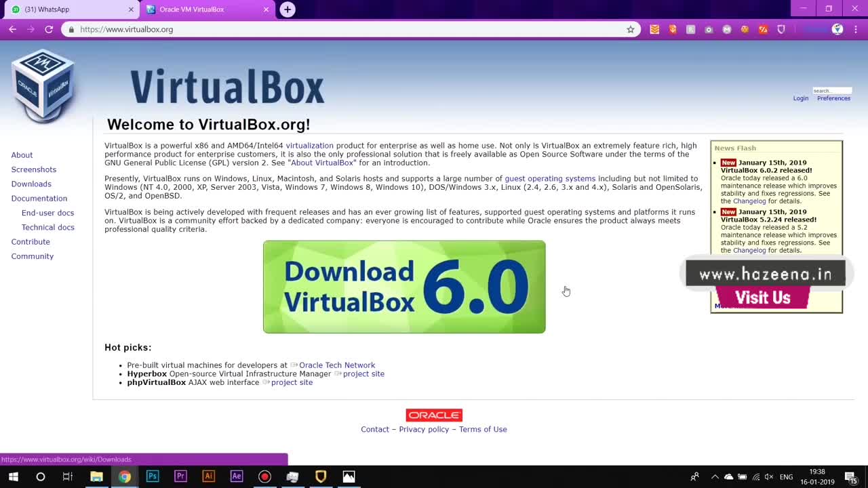The height and width of the screenshot is (488, 868).
Task: Open Screenshots in the sidebar
Action: point(34,169)
